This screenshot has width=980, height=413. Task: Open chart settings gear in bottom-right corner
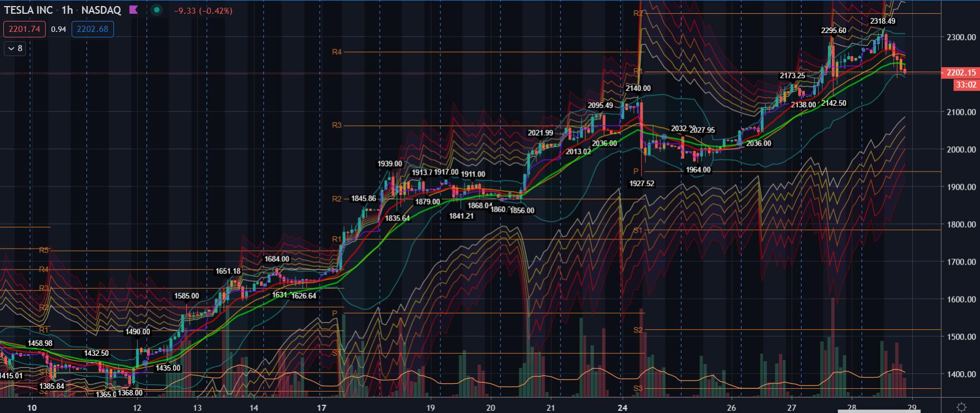(x=961, y=407)
